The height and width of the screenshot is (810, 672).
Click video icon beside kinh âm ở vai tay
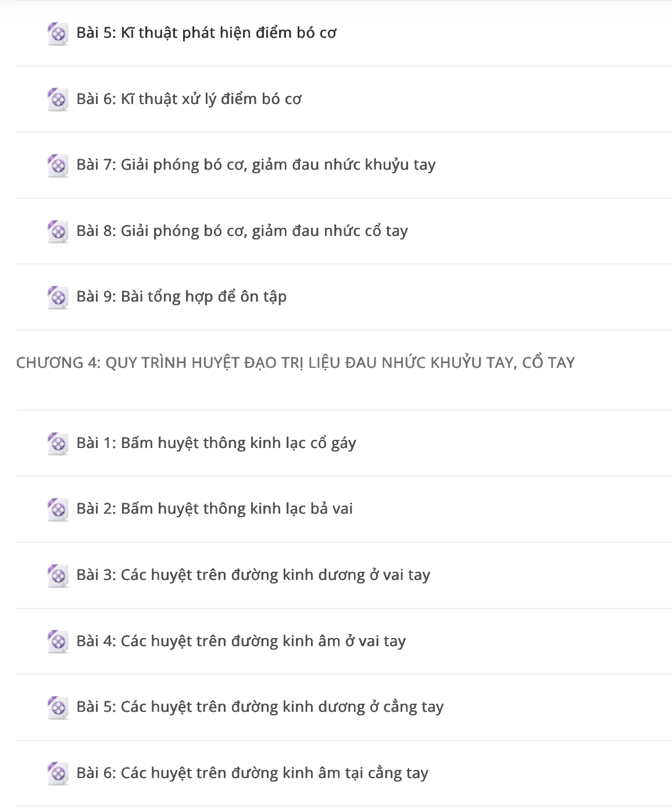(58, 641)
